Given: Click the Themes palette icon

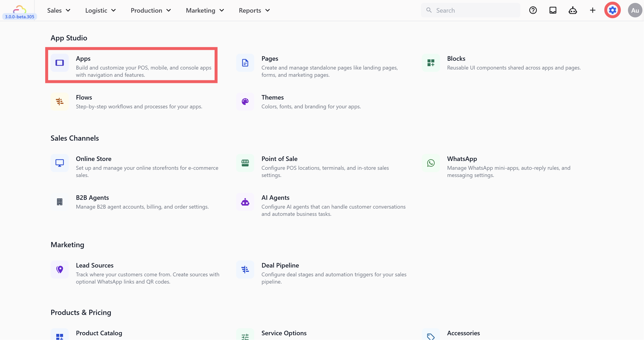Looking at the screenshot, I should point(245,101).
